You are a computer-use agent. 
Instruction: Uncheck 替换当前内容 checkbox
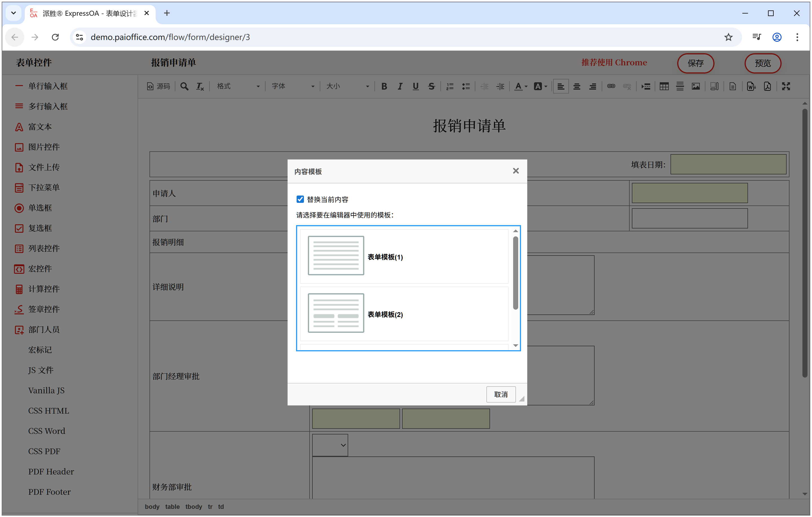300,199
